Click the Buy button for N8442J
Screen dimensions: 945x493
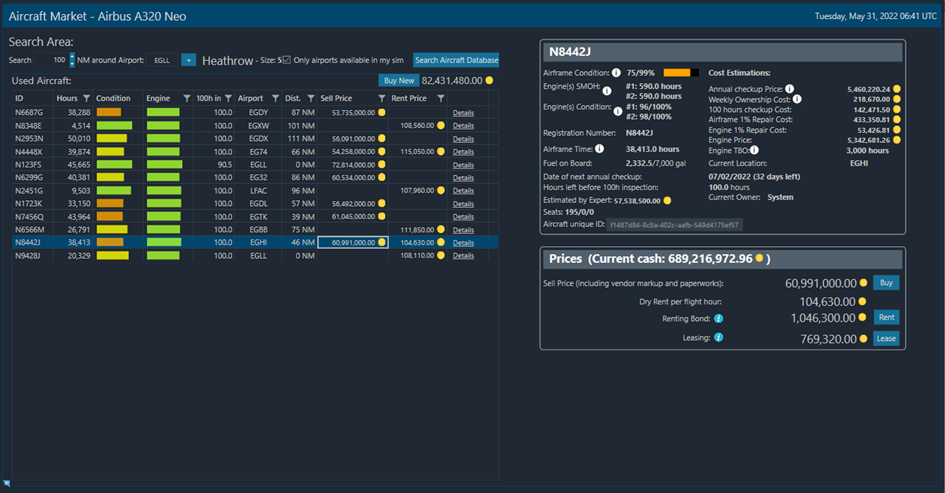(886, 283)
